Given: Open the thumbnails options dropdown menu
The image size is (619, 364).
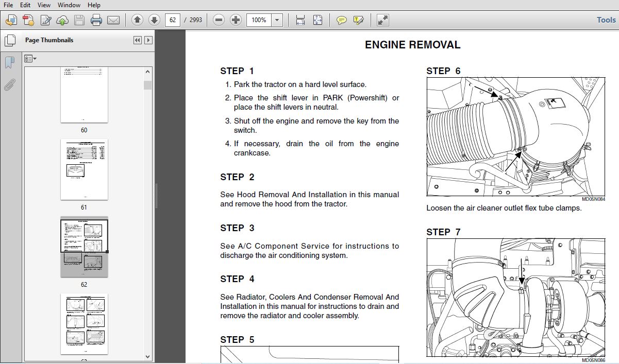Looking at the screenshot, I should coord(30,59).
